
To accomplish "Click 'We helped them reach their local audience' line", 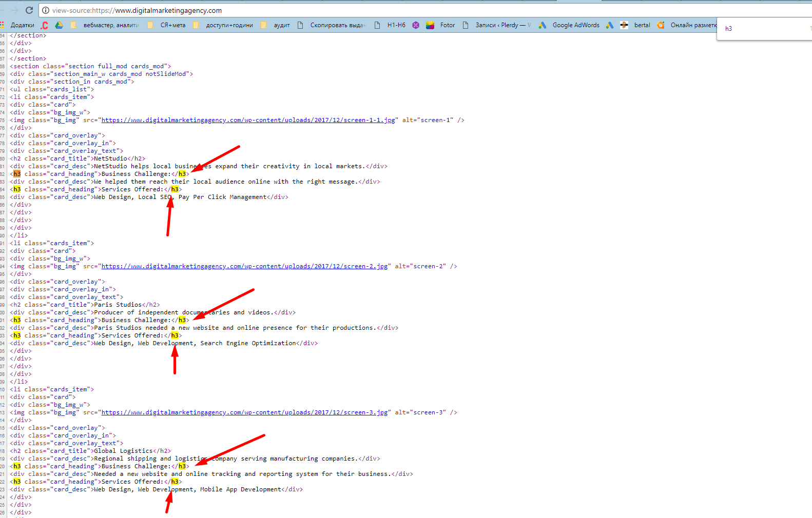I will coord(195,182).
